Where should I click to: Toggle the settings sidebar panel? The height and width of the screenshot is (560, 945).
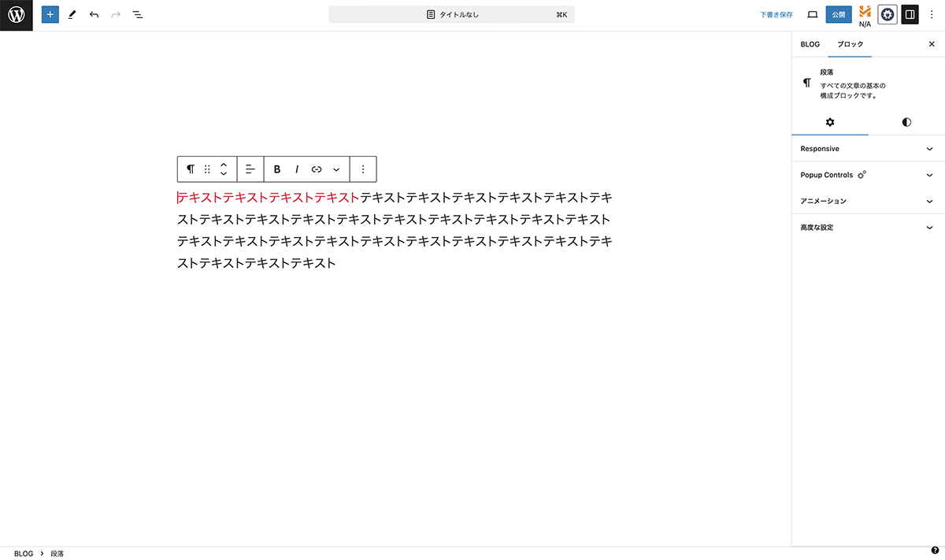pos(910,15)
